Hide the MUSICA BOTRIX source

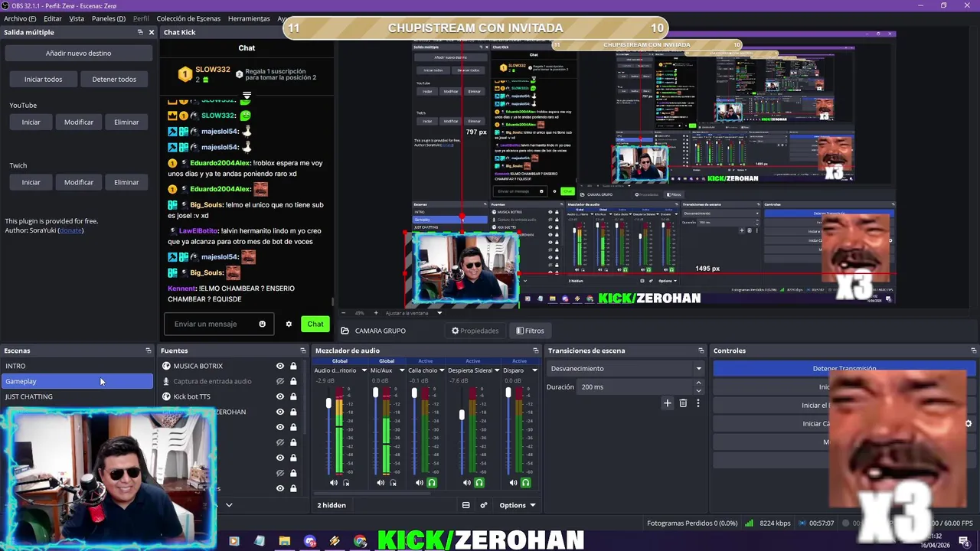[280, 366]
